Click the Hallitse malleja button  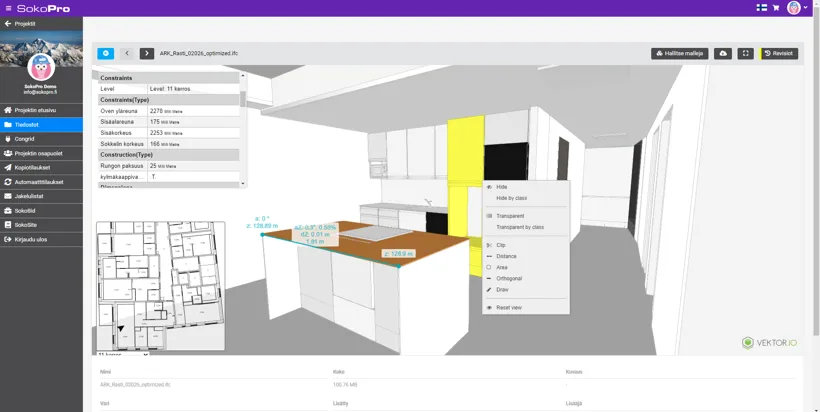point(680,53)
